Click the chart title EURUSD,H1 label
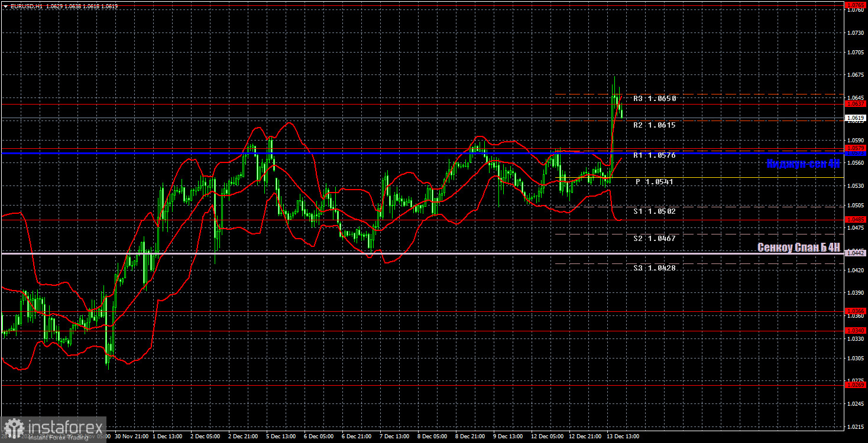The width and height of the screenshot is (868, 443). pyautogui.click(x=27, y=5)
